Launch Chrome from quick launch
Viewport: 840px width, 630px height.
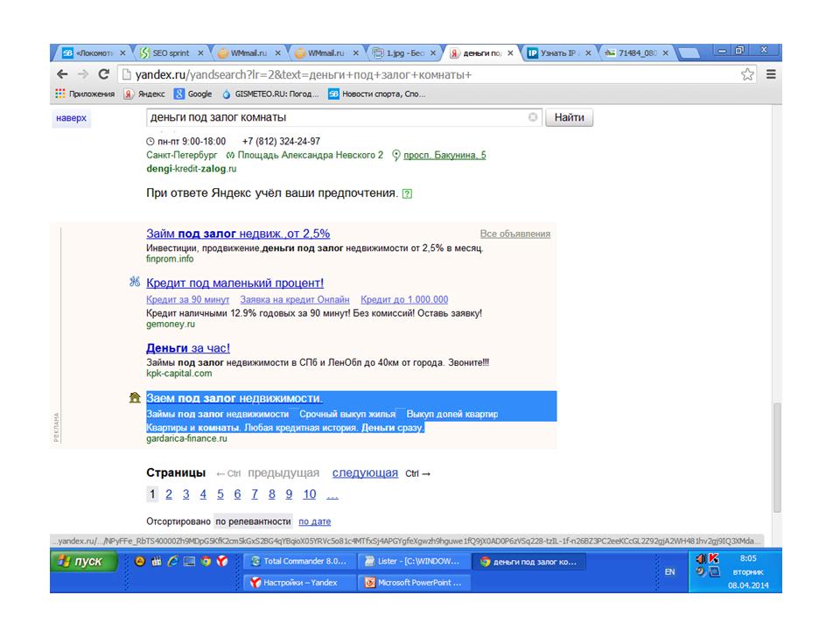point(206,561)
